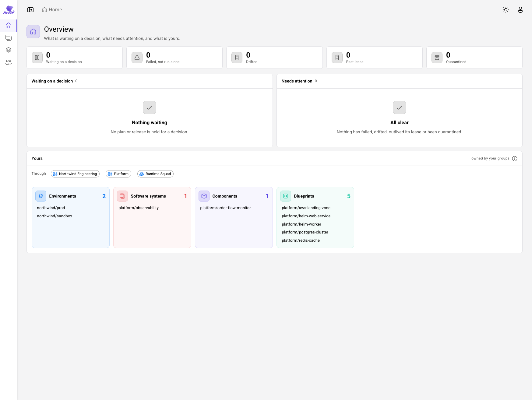Screen dimensions: 532x400
Task: Open platform/aws-landing-zone blueprint
Action: click(306, 208)
